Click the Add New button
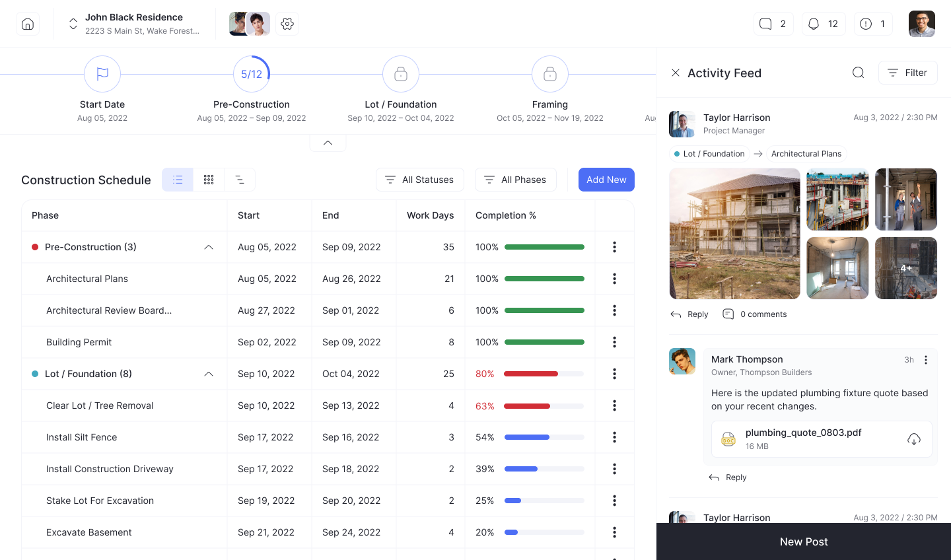 pyautogui.click(x=606, y=179)
